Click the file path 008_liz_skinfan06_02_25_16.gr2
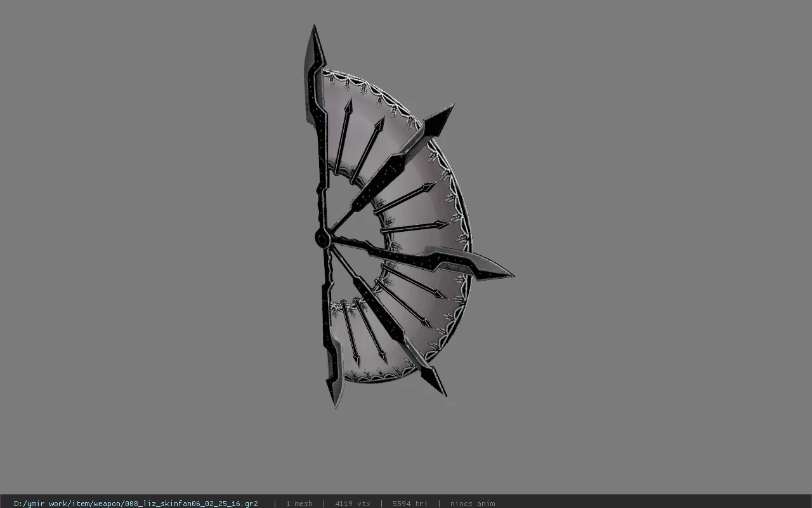Screen dimensions: 812x508 [x=136, y=504]
